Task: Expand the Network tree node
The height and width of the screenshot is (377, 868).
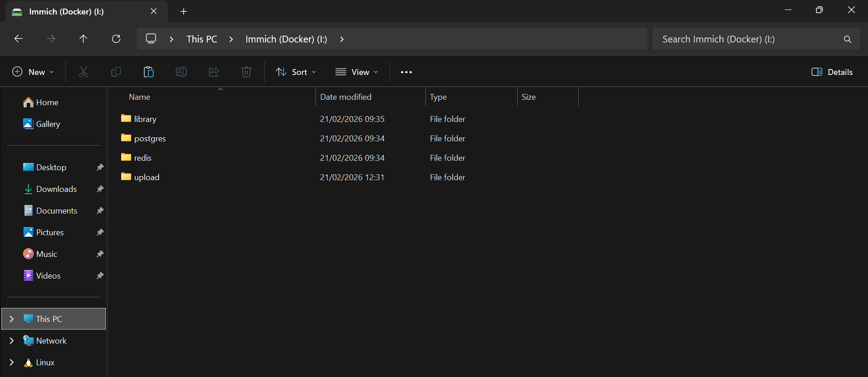Action: click(x=12, y=340)
